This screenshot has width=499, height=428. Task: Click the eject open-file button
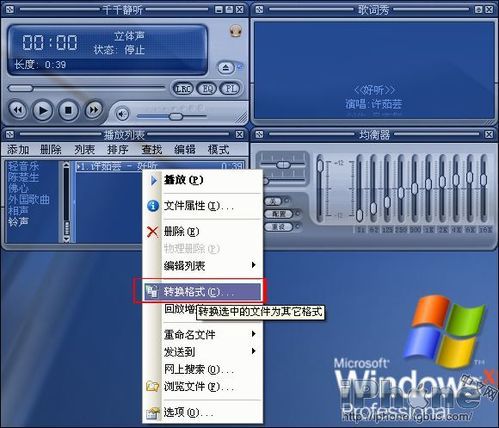[x=226, y=68]
